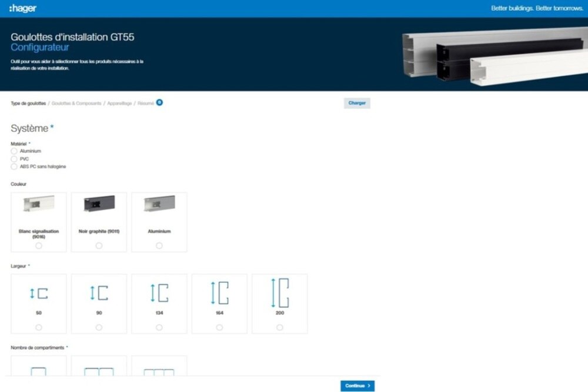
Task: Go to Type de goulottes step
Action: point(28,103)
